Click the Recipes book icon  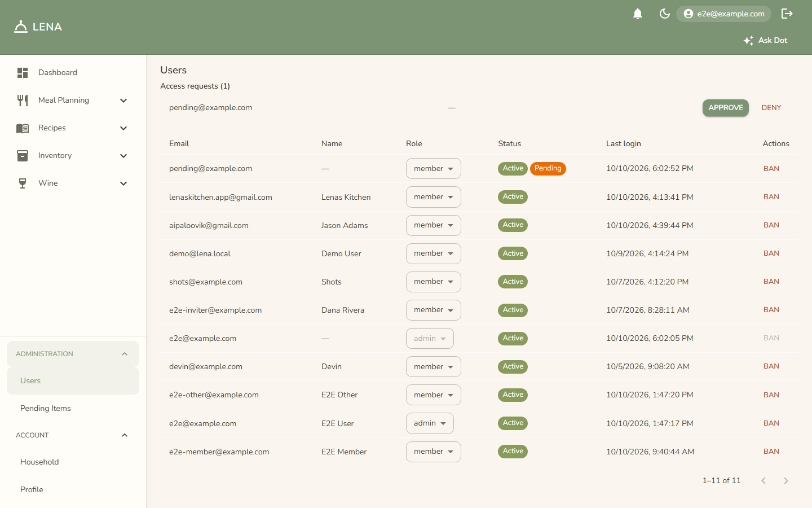click(23, 128)
